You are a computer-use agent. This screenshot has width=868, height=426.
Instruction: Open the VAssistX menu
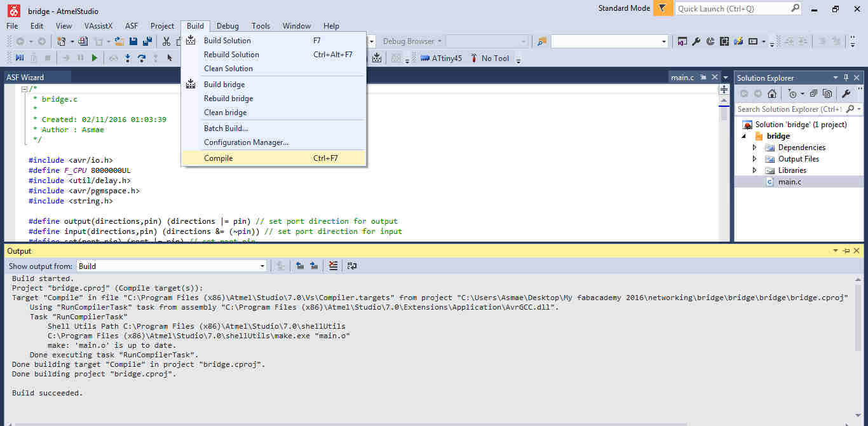pos(98,26)
